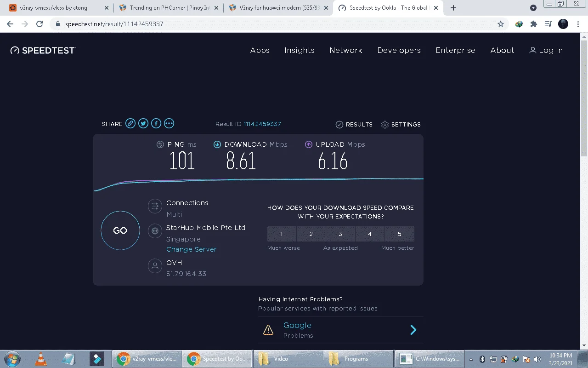The height and width of the screenshot is (368, 588).
Task: Click the download arrow icon
Action: click(x=217, y=144)
